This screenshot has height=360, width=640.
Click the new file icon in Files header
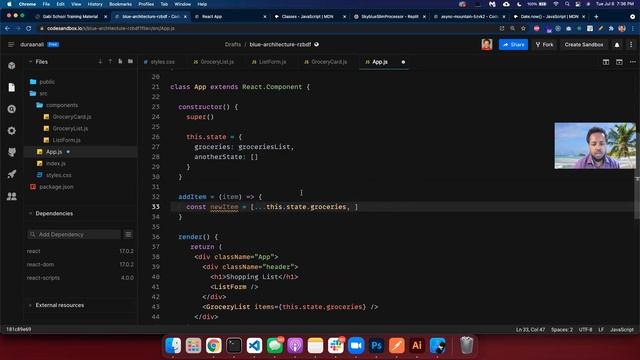[120, 62]
